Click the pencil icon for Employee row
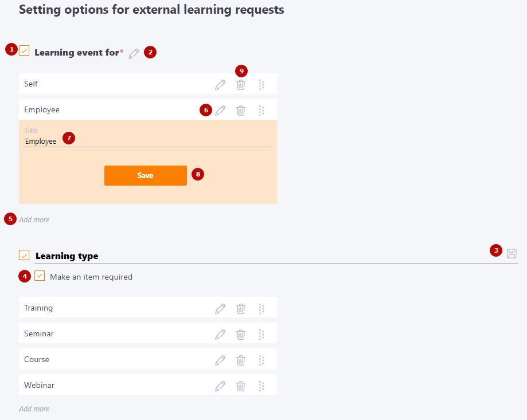The image size is (527, 420). click(x=220, y=111)
